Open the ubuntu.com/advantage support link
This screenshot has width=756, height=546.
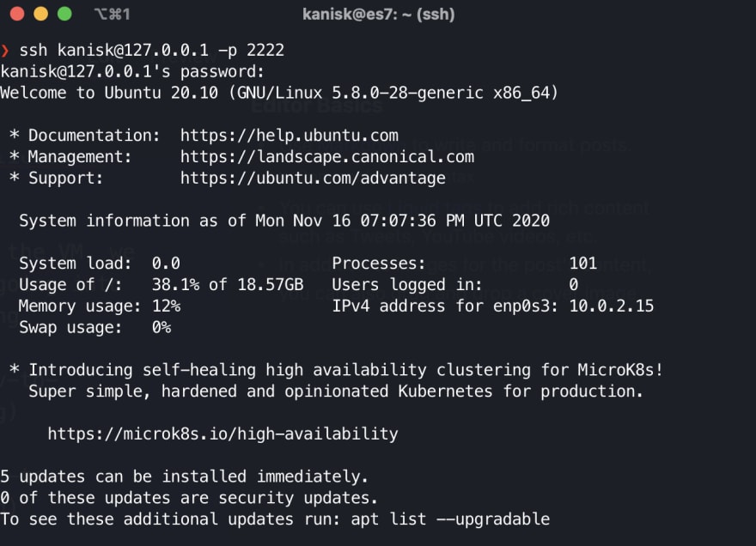coord(313,178)
